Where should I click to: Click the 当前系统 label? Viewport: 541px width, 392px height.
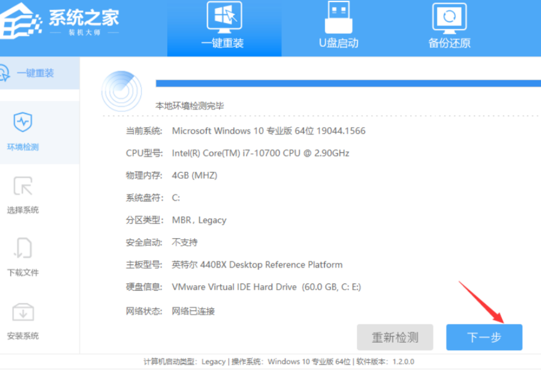click(144, 131)
